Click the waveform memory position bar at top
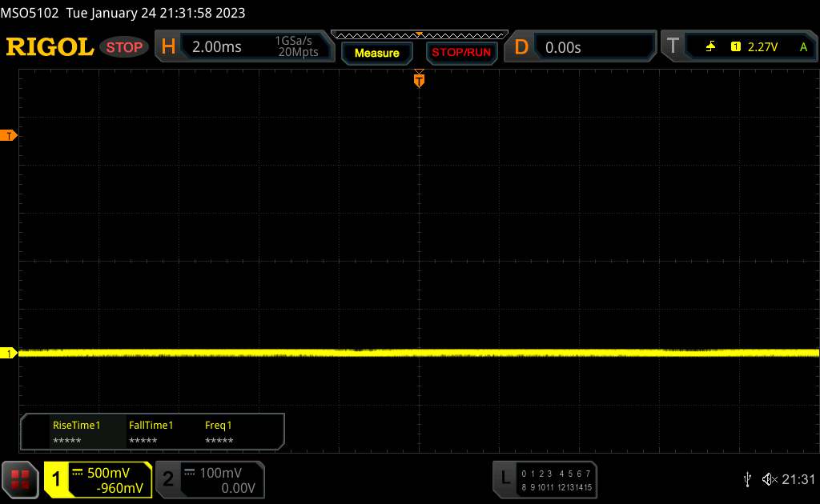Viewport: 820px width, 504px height. [x=419, y=34]
